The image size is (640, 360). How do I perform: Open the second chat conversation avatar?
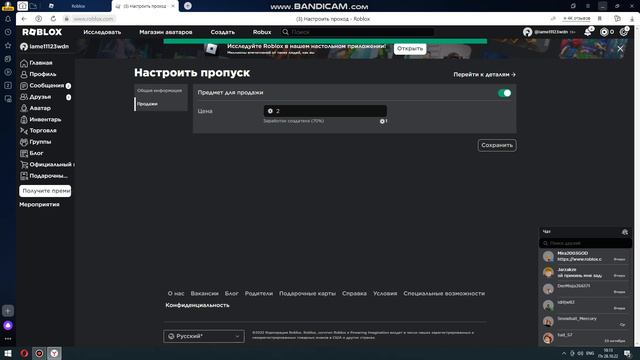coord(548,273)
